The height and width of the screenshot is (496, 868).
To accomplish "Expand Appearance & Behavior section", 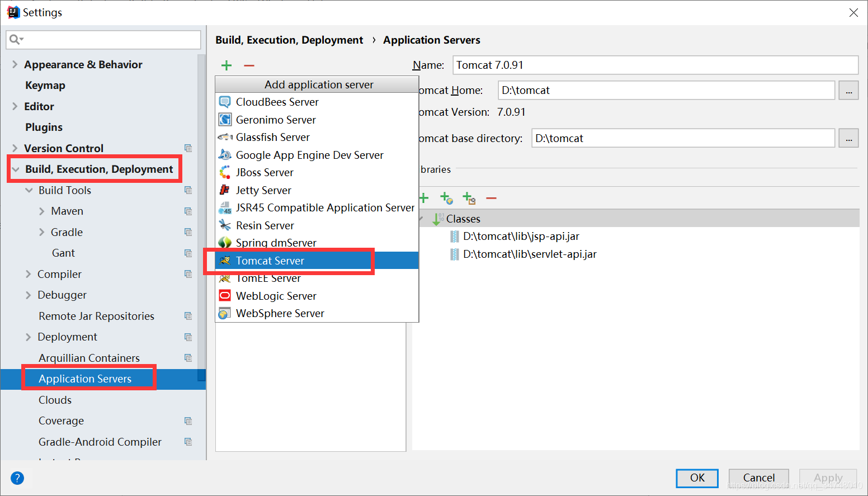I will coord(15,64).
